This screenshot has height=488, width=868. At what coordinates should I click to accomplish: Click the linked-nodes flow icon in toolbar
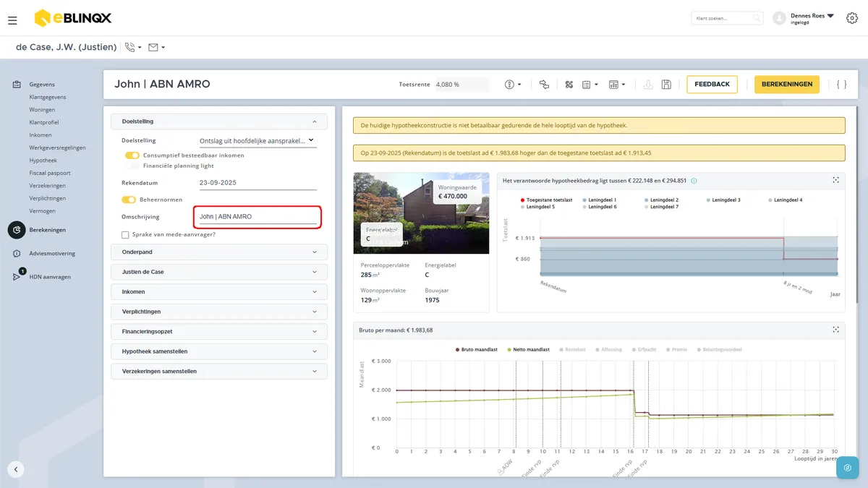coord(545,85)
